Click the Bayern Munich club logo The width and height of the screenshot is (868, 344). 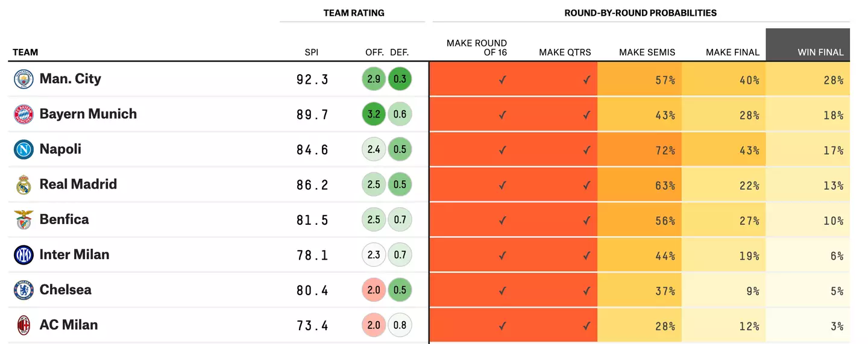point(24,114)
